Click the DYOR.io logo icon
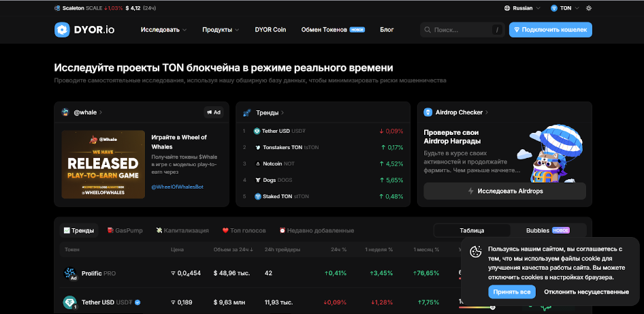This screenshot has height=314, width=644. [x=62, y=30]
